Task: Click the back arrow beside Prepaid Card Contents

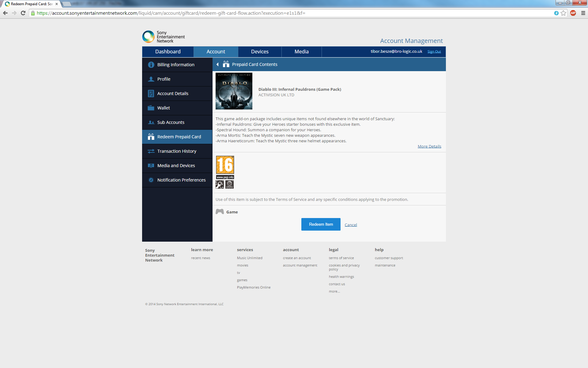Action: click(x=217, y=64)
